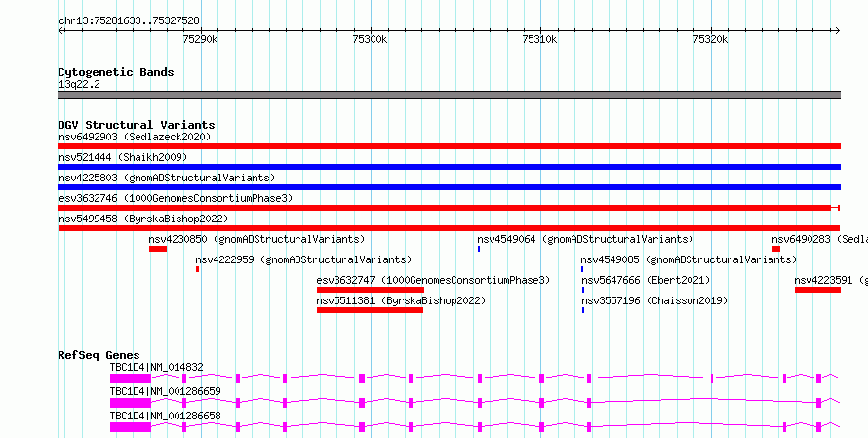
Task: Click the TBC1D4|NM_001286659 transcript label
Action: pos(166,391)
